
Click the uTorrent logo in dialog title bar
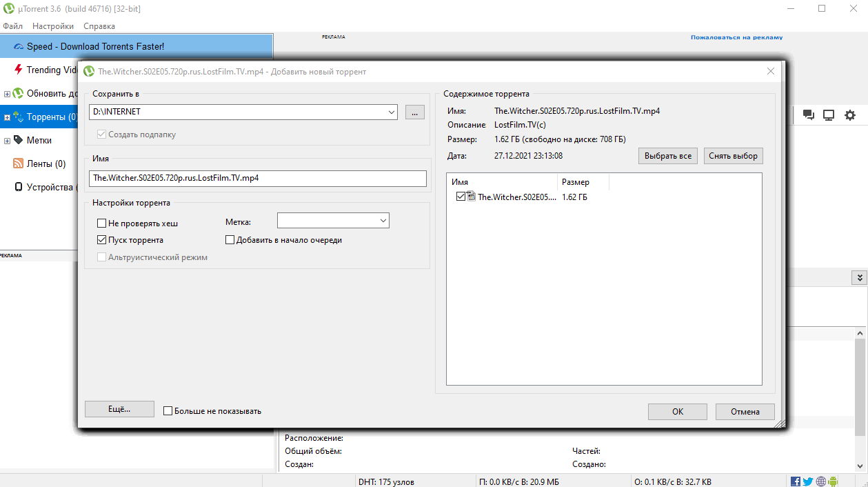click(89, 71)
